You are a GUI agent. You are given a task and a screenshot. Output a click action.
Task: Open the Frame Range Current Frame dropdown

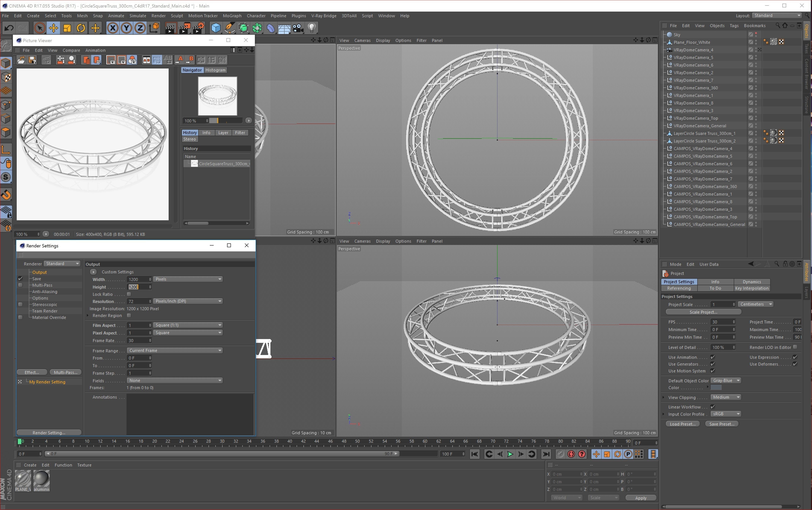point(175,350)
